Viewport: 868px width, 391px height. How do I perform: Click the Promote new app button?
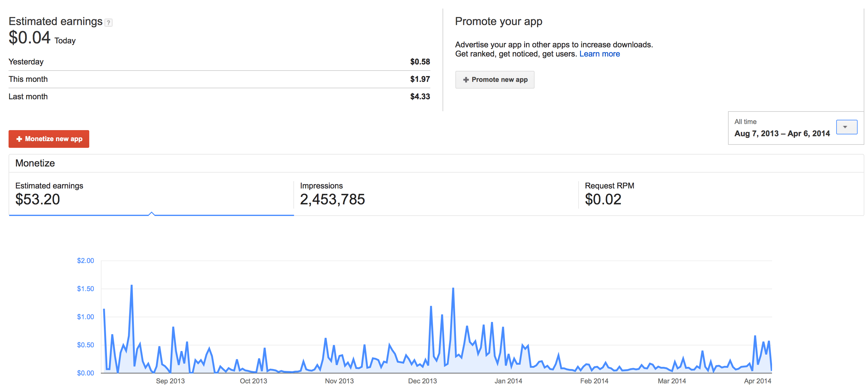[x=495, y=80]
